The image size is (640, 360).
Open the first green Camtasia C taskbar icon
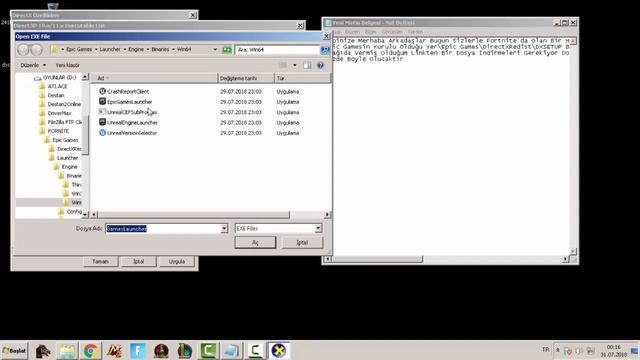(208, 351)
